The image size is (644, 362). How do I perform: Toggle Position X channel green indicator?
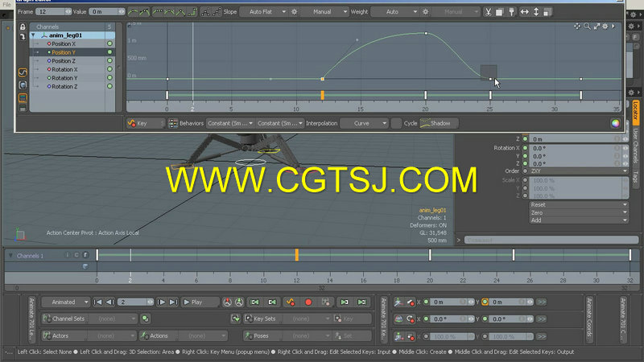pyautogui.click(x=109, y=43)
